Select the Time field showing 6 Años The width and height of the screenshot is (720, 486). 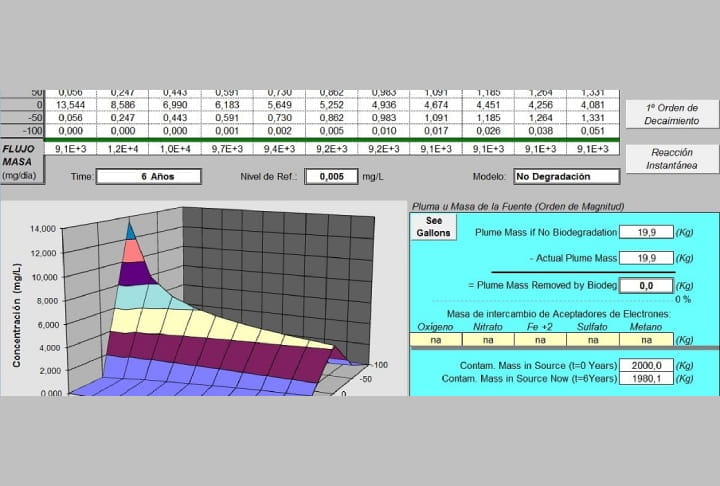tap(149, 176)
